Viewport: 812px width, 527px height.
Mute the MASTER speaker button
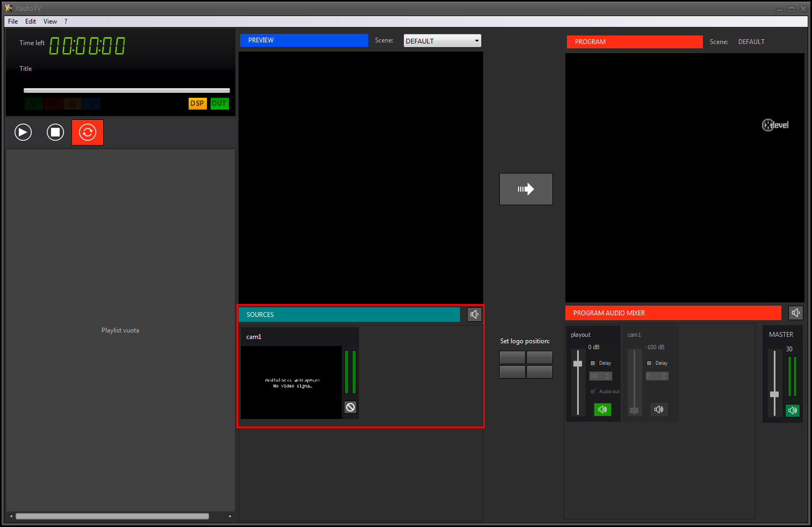[793, 410]
